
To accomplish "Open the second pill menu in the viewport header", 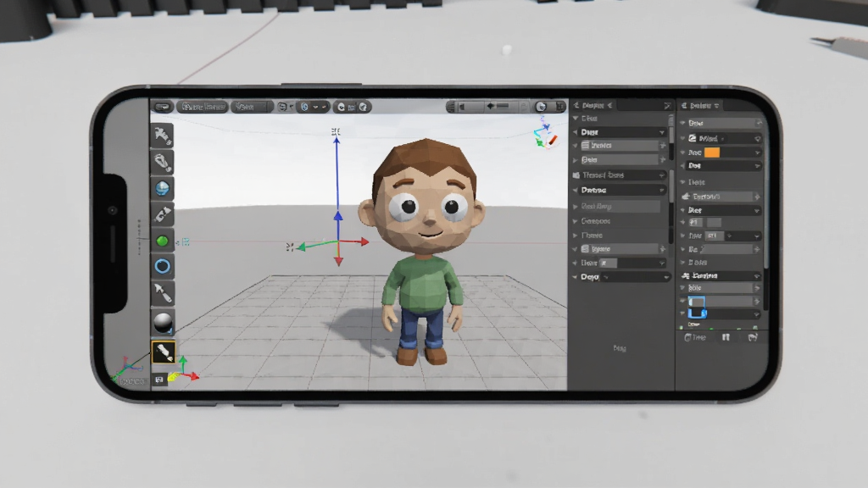I will tap(203, 107).
